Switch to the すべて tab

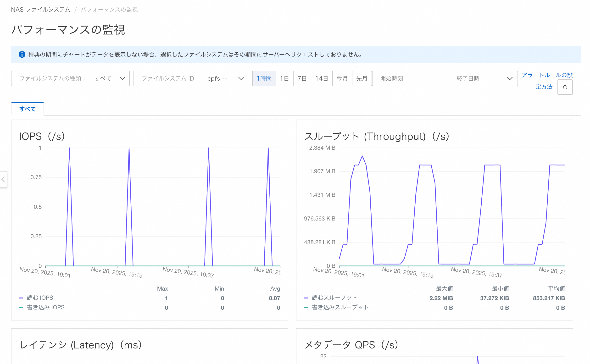point(28,109)
